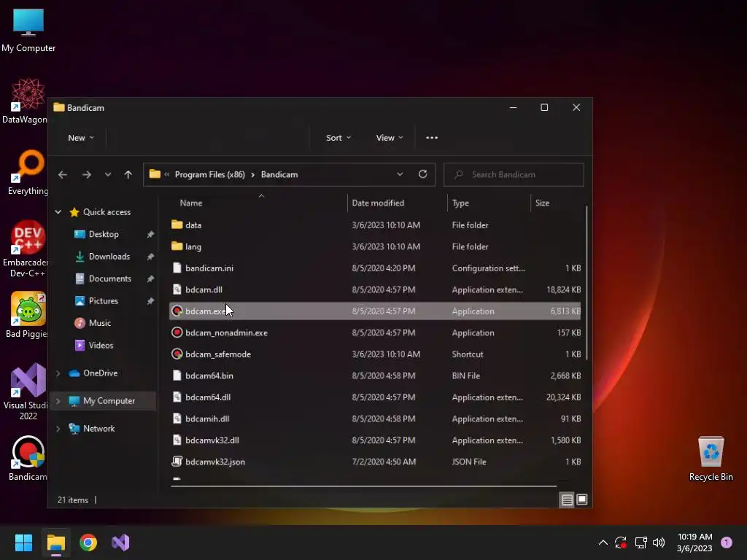747x560 pixels.
Task: Select bdcam_nonadmin.exe file icon
Action: coord(177,332)
